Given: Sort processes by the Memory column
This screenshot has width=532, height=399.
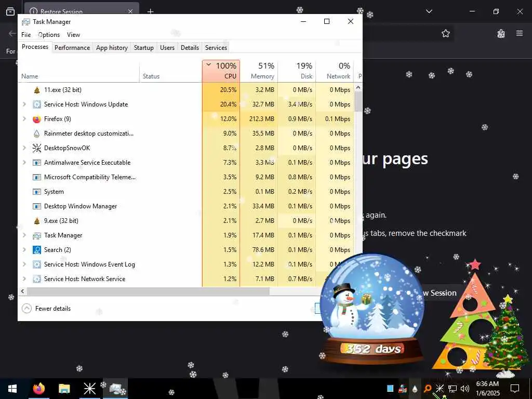Looking at the screenshot, I should tap(259, 71).
